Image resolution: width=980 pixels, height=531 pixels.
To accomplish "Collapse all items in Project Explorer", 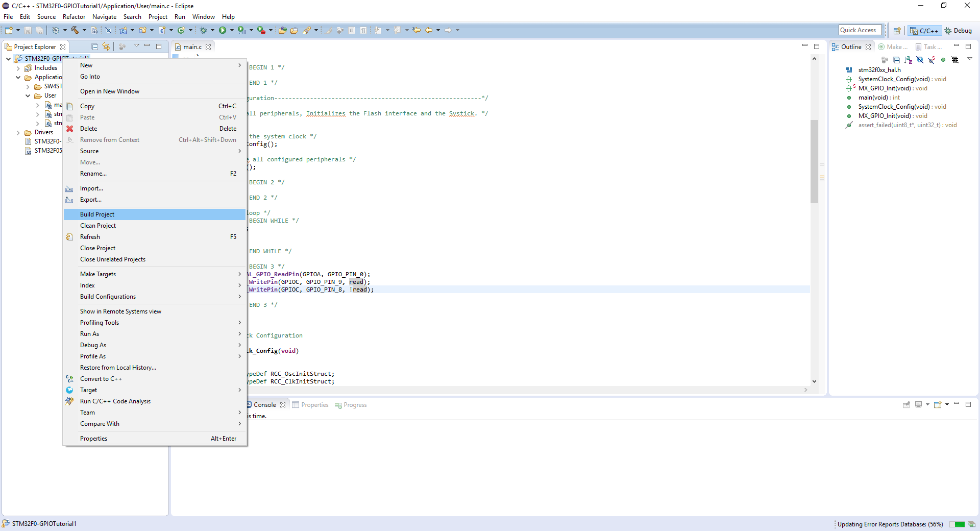I will pyautogui.click(x=95, y=47).
